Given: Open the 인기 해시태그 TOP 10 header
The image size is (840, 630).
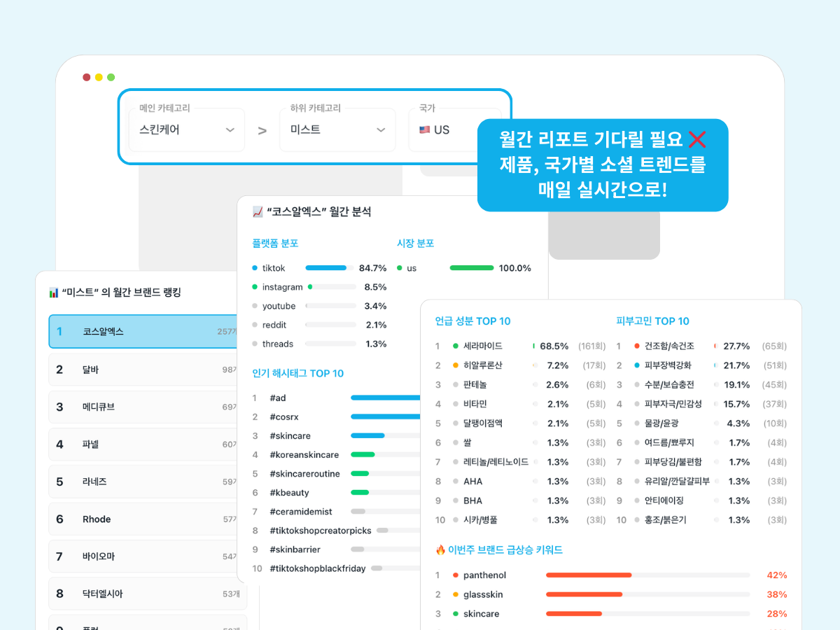Looking at the screenshot, I should pos(299,373).
